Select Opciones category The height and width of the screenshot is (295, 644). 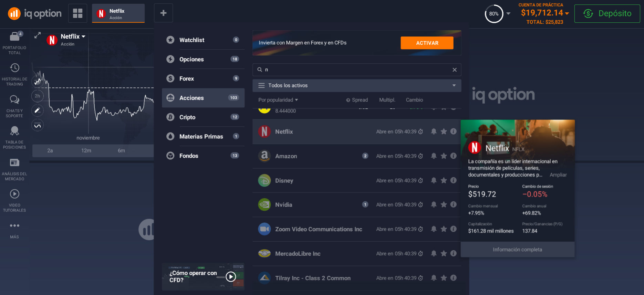click(x=203, y=59)
